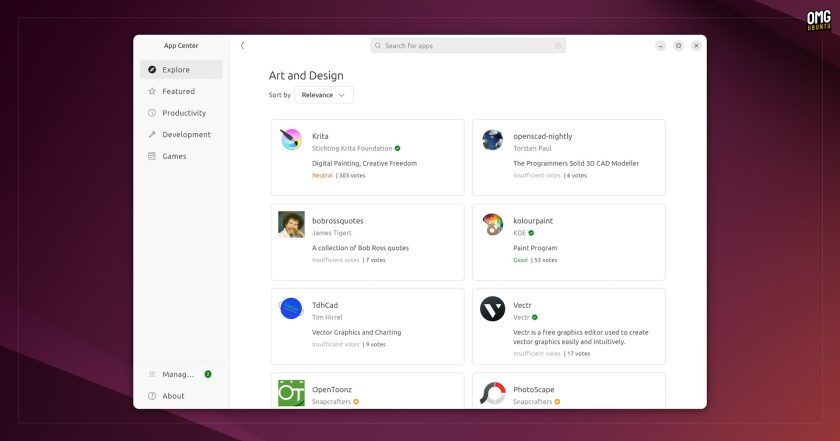
Task: Click the Explore compass icon in sidebar
Action: (x=152, y=70)
